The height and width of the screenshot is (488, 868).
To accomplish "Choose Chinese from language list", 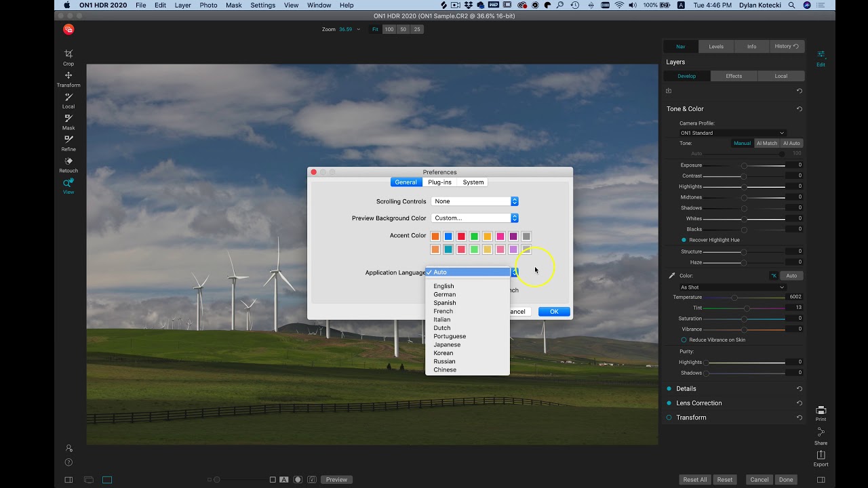I will pos(467,370).
